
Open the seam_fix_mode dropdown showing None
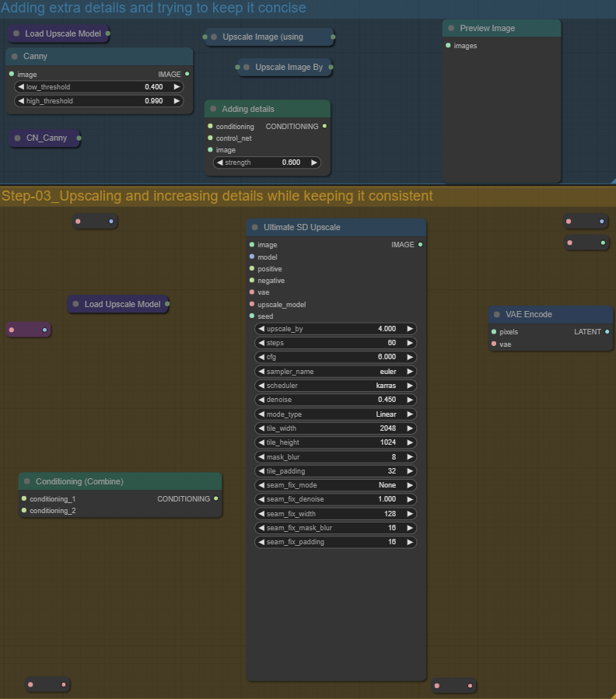335,485
